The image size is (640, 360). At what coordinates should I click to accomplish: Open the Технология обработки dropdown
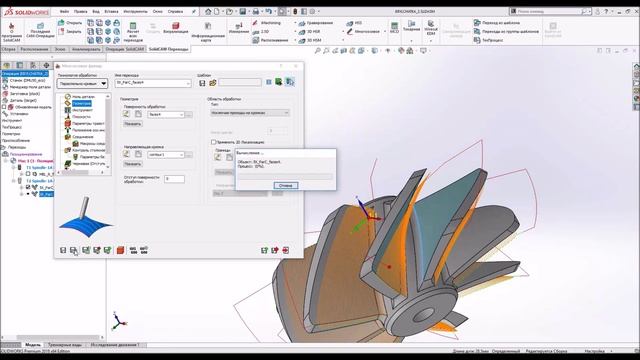(x=82, y=83)
